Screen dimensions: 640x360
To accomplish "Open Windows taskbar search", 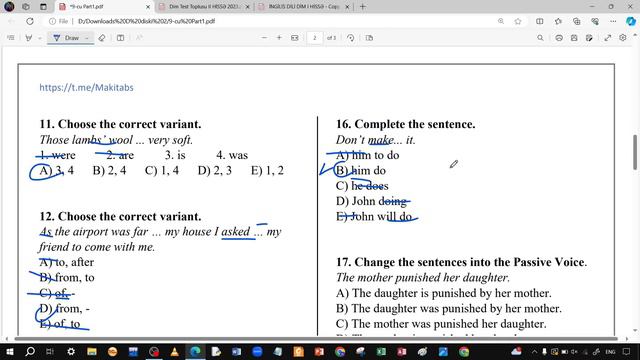I will pyautogui.click(x=30, y=351).
